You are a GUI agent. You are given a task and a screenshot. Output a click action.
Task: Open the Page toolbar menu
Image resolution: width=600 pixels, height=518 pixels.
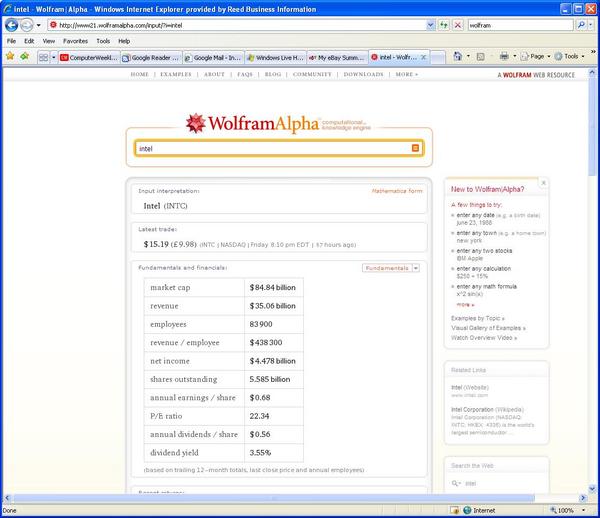tap(535, 56)
